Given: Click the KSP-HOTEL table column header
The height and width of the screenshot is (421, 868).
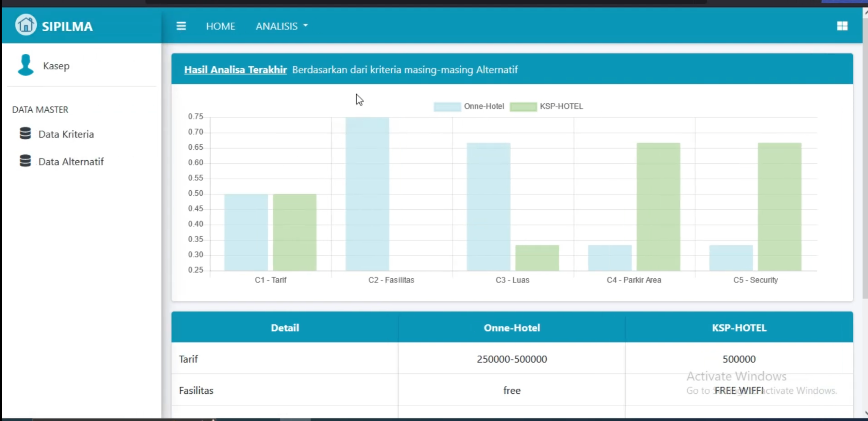Looking at the screenshot, I should coord(739,328).
